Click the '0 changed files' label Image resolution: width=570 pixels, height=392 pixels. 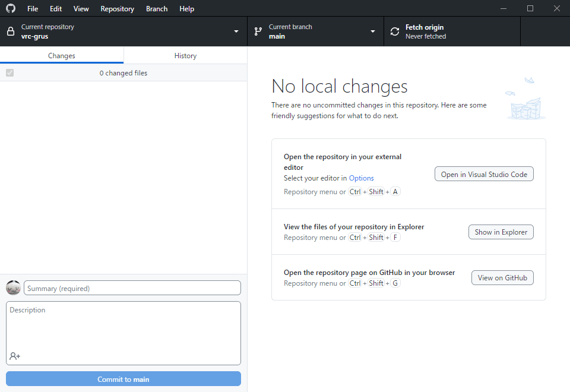(123, 73)
